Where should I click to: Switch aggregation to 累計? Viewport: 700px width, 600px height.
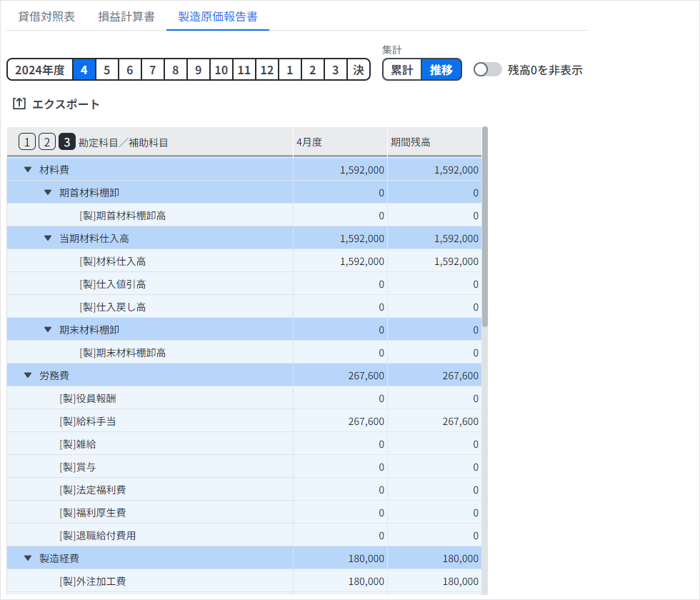click(402, 70)
